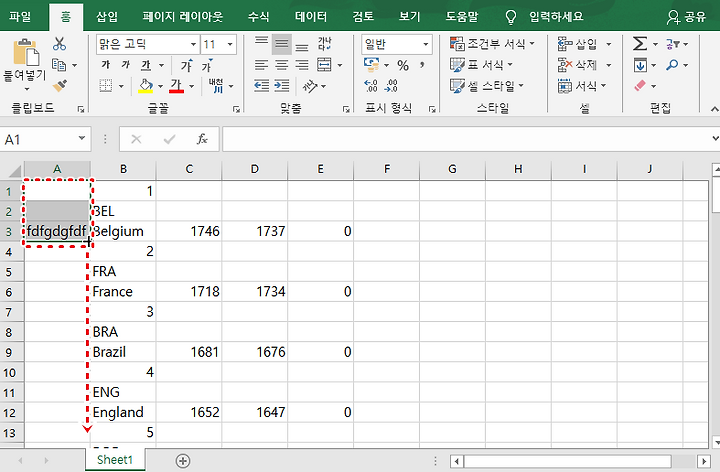
Task: Toggle underline formatting
Action: pyautogui.click(x=146, y=65)
